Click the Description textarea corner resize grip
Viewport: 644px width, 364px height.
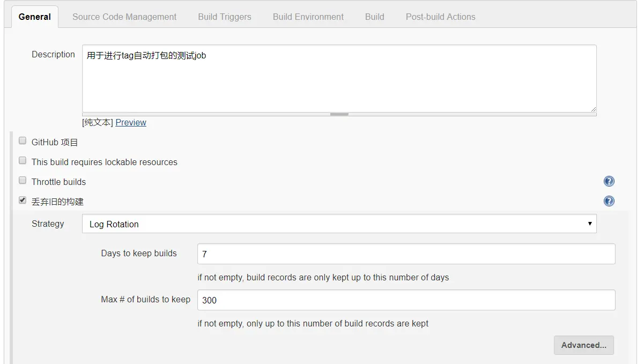coord(593,109)
